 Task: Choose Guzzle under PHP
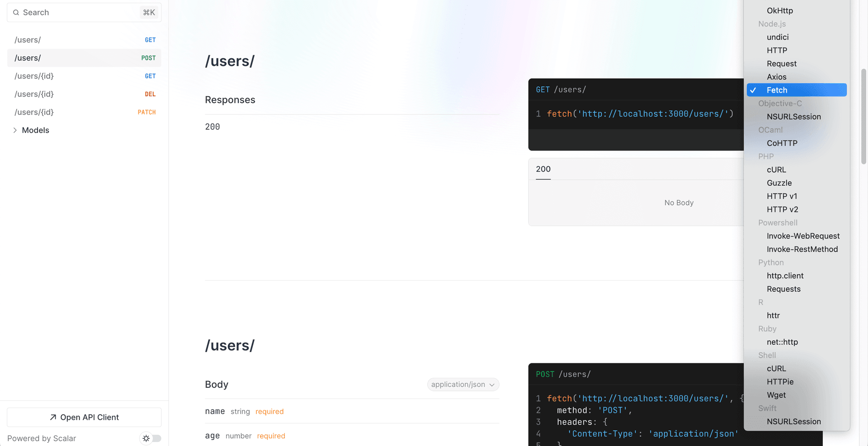tap(779, 183)
